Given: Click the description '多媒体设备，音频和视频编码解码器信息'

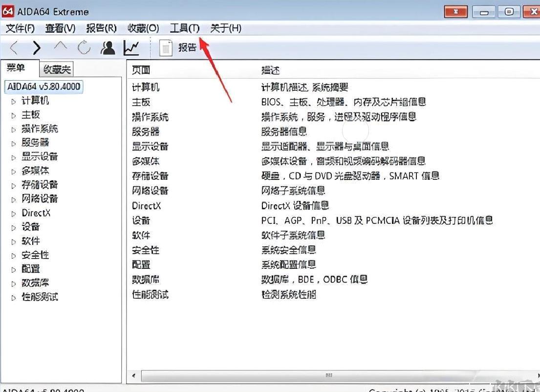Looking at the screenshot, I should click(x=343, y=161).
